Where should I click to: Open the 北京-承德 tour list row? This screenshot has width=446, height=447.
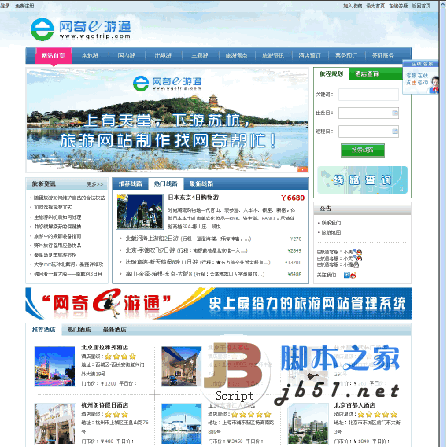coord(186,251)
